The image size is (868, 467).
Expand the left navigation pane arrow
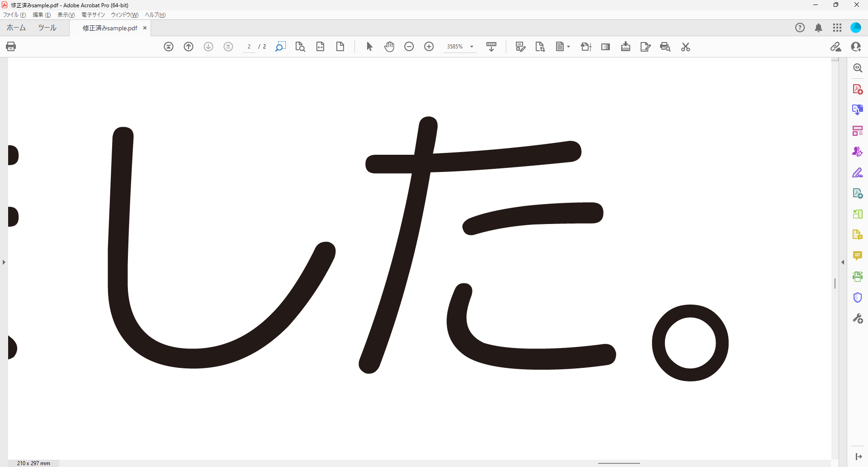pyautogui.click(x=4, y=262)
